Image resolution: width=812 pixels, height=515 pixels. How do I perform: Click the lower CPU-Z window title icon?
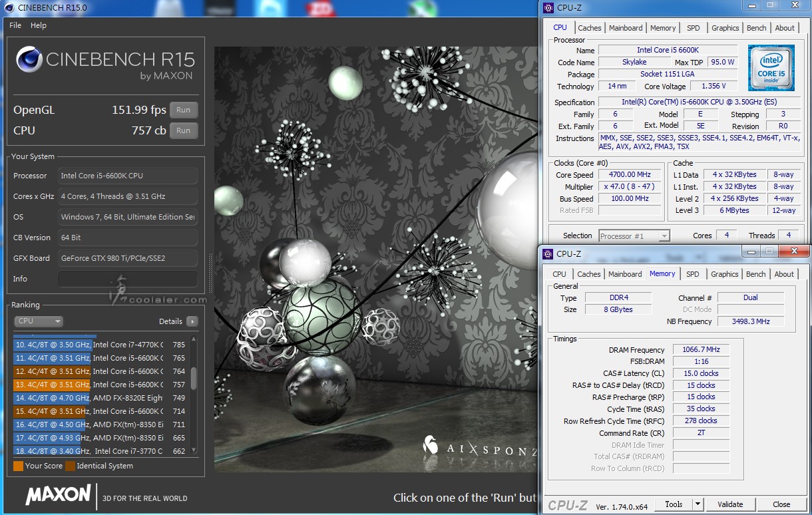[548, 254]
